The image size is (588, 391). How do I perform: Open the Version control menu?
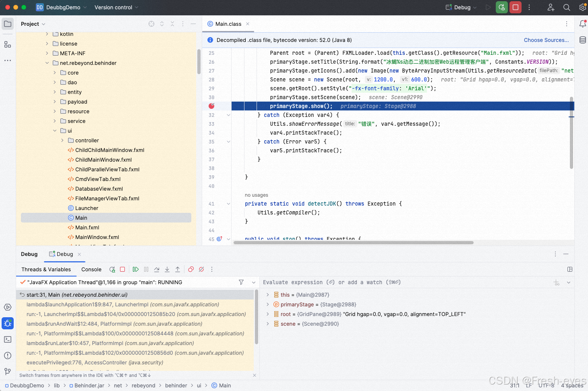(x=114, y=7)
